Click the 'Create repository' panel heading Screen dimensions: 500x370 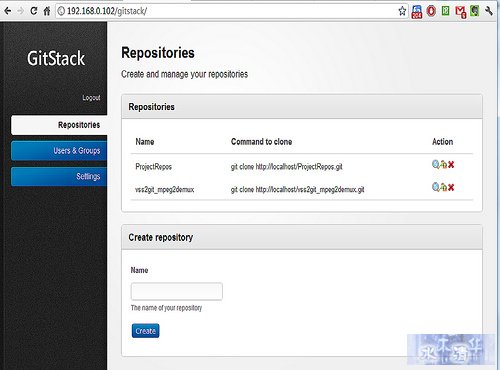(x=161, y=237)
